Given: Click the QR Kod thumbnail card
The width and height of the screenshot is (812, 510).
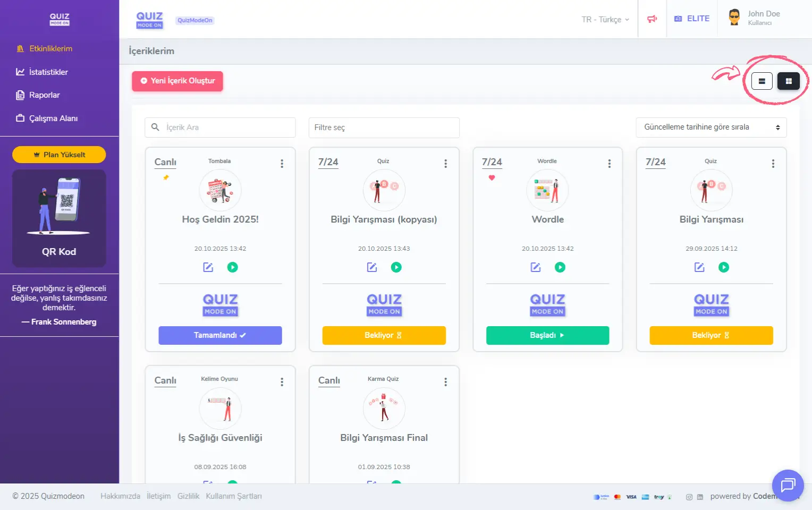Looking at the screenshot, I should pos(59,218).
